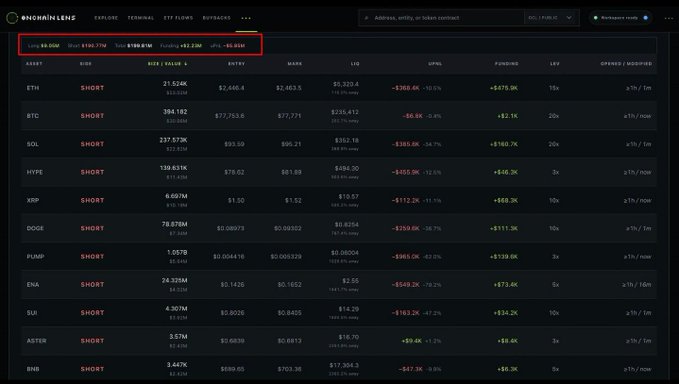The width and height of the screenshot is (679, 384).
Task: Switch to Terminal
Action: tap(141, 18)
